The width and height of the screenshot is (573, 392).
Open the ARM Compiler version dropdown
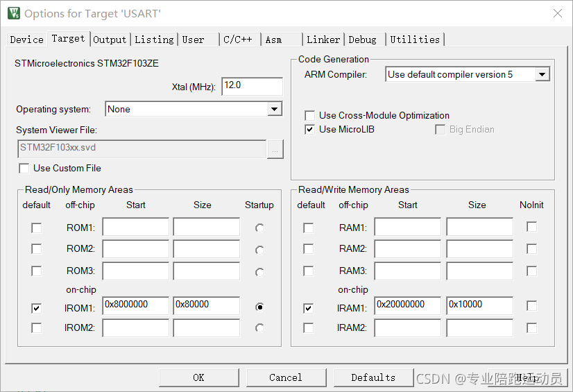click(468, 74)
